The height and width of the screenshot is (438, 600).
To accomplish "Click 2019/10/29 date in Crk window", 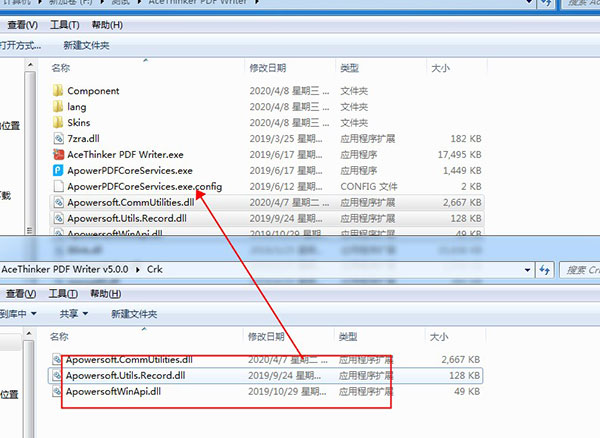I will tap(287, 392).
